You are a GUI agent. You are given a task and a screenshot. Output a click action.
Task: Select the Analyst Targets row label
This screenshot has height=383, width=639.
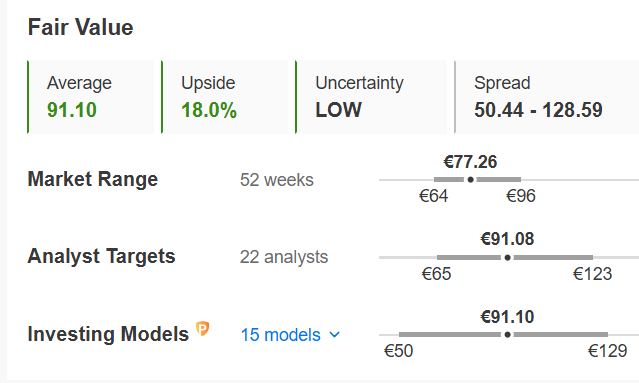coord(101,256)
